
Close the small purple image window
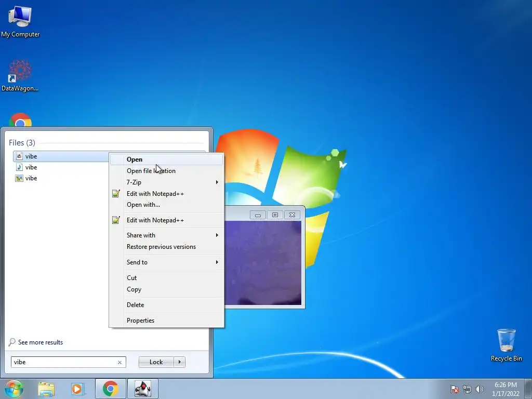click(292, 215)
